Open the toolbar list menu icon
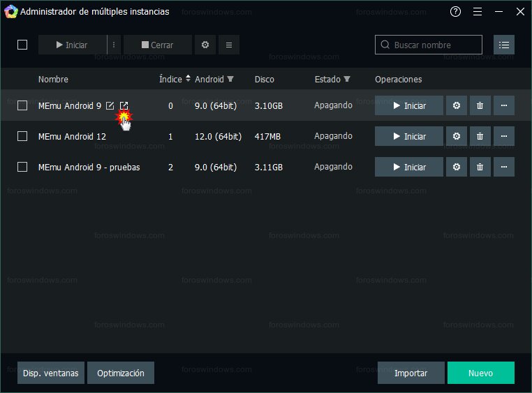The image size is (532, 393). (229, 45)
